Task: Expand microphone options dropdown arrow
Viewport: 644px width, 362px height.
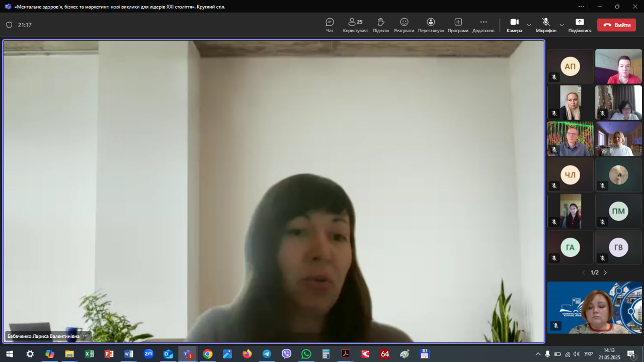Action: pyautogui.click(x=562, y=25)
